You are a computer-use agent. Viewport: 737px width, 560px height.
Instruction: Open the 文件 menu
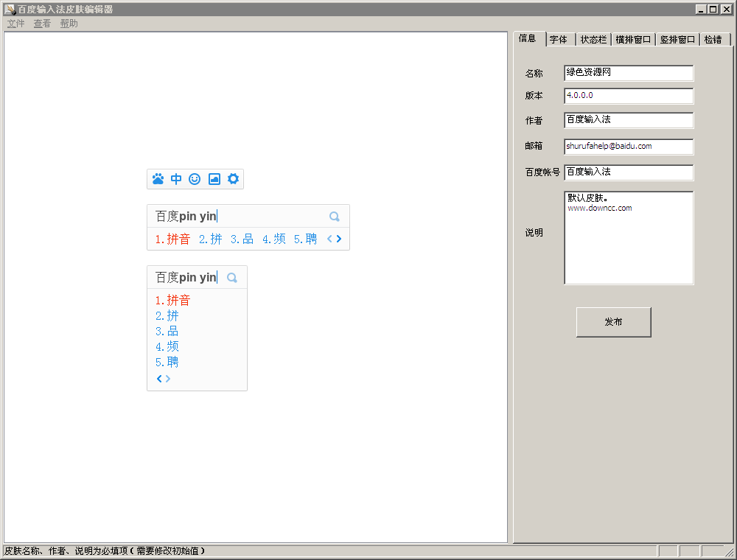15,24
